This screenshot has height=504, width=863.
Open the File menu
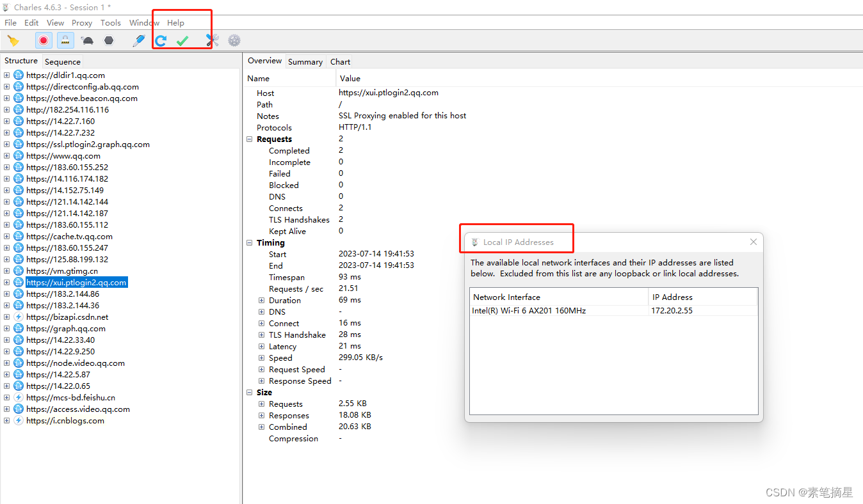click(x=11, y=22)
